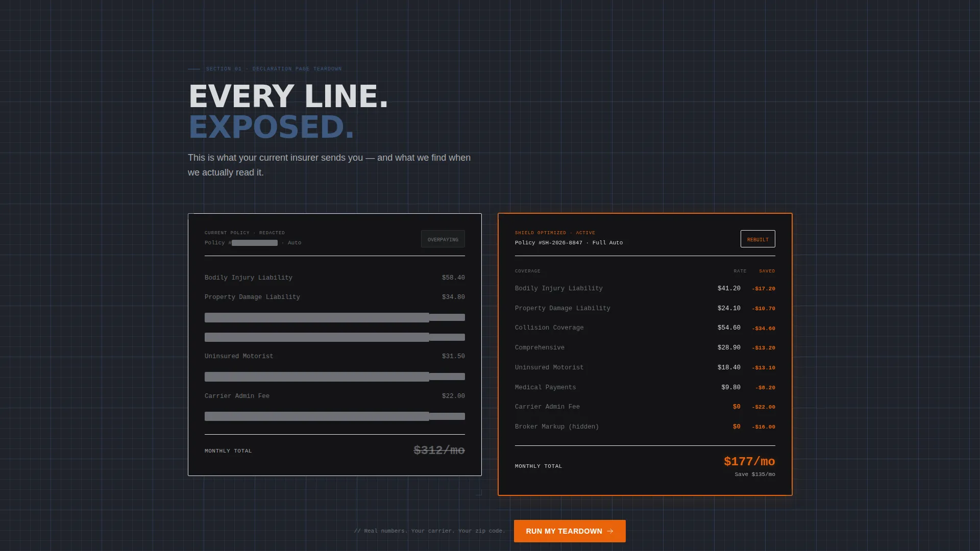
Task: Click the -$13.10 saved amount
Action: point(764,368)
